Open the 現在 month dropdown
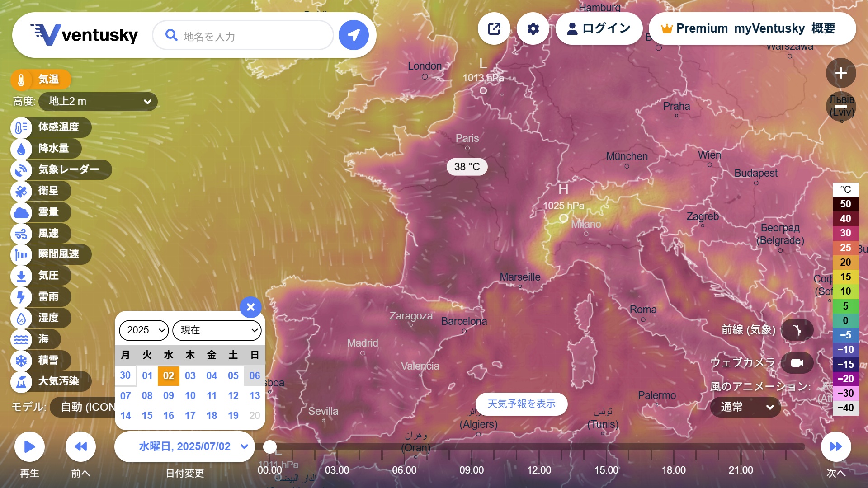 (217, 330)
